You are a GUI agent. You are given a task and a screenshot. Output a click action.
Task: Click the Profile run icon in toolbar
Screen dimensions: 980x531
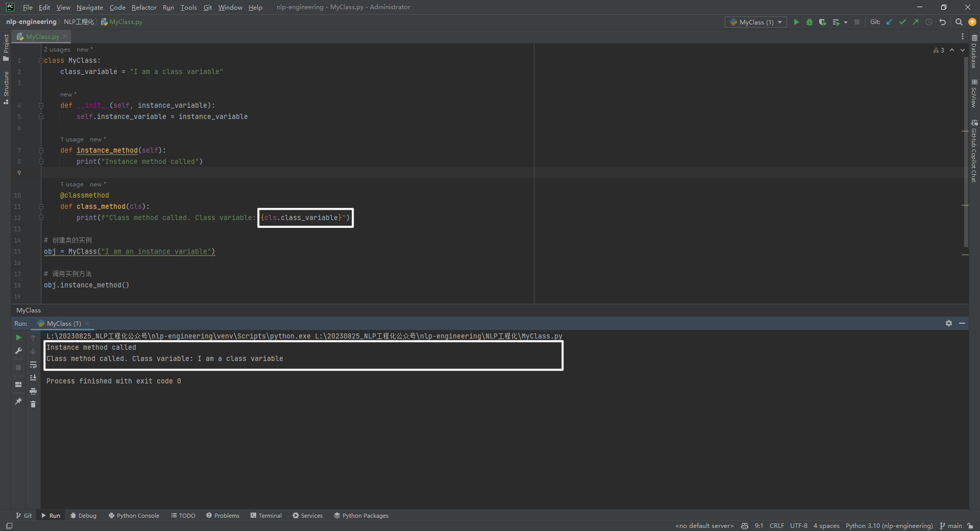point(836,22)
